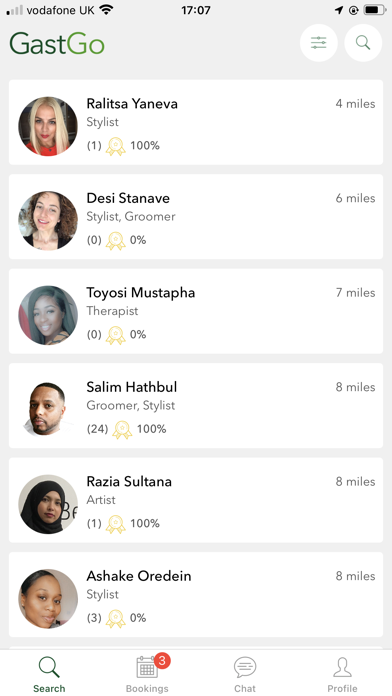Open the filter sliders icon
392x696 pixels.
tap(319, 43)
